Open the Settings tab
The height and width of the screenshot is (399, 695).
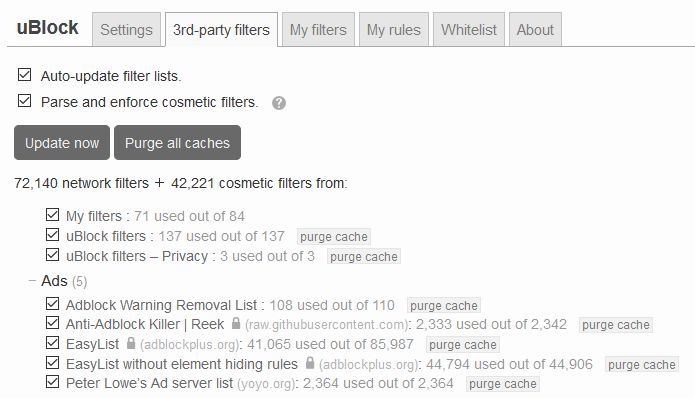tap(126, 30)
